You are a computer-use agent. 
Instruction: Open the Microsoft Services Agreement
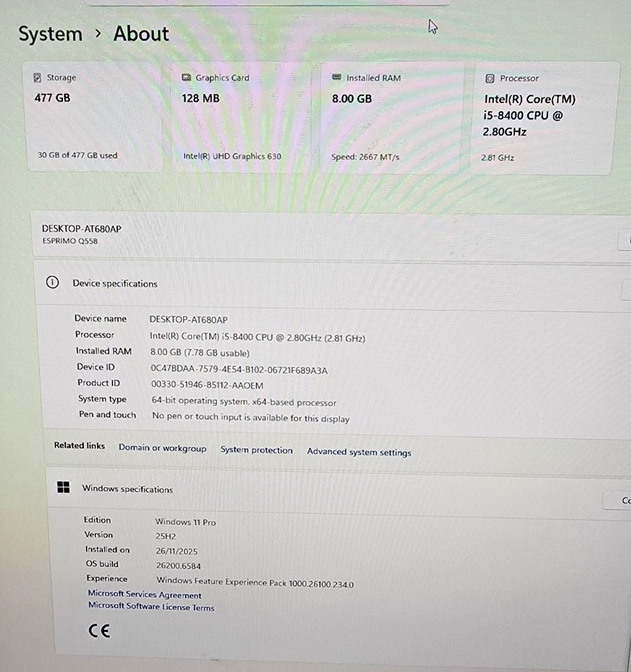click(144, 594)
